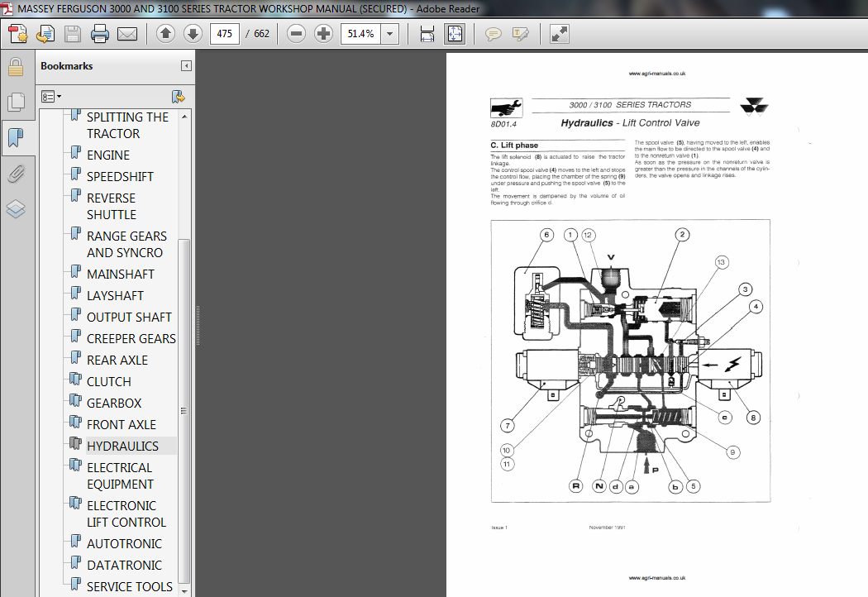Open the REAR AXLE bookmark
The height and width of the screenshot is (597, 868).
117,360
